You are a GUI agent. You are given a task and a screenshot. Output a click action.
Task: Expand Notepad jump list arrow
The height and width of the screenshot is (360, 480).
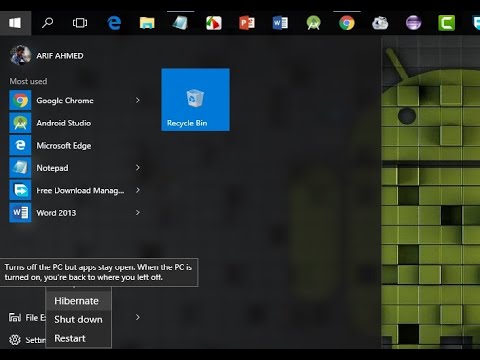point(138,168)
